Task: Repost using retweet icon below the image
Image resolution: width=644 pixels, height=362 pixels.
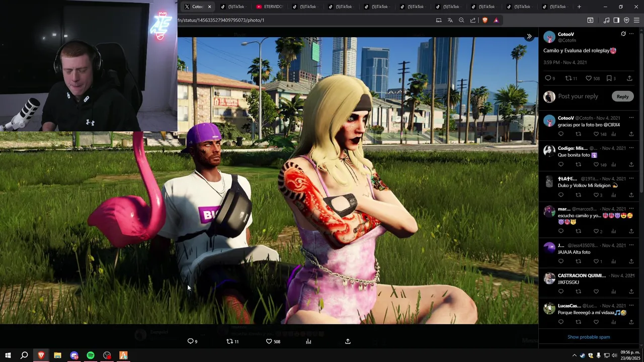Action: [229, 341]
